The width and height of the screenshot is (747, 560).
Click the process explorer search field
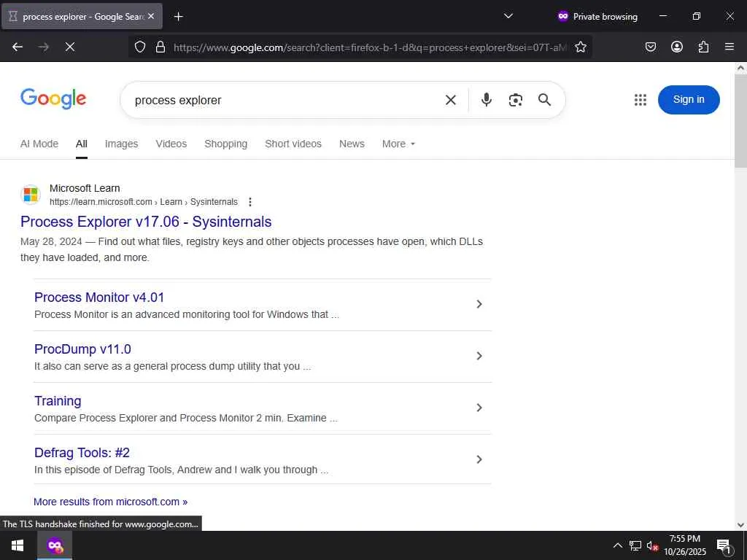[x=286, y=100]
